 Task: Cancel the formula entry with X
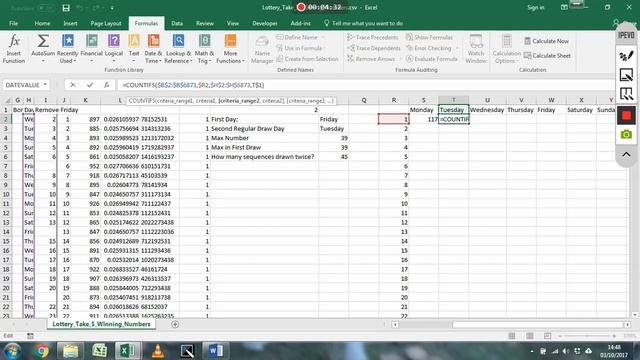click(x=73, y=85)
